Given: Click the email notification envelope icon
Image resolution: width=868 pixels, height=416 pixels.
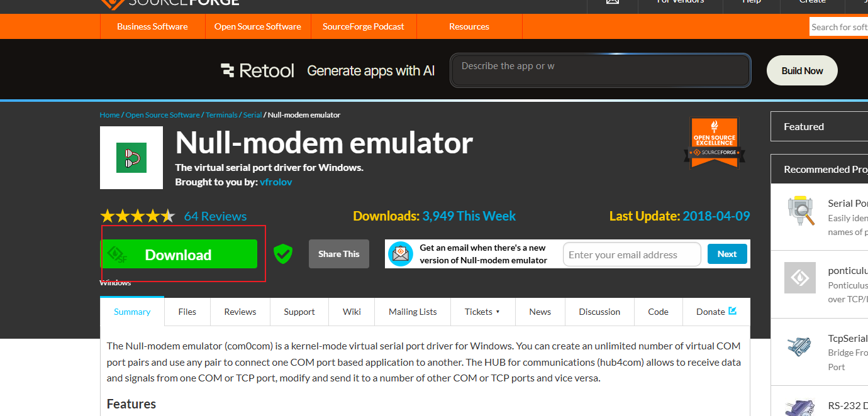Looking at the screenshot, I should pyautogui.click(x=401, y=254).
